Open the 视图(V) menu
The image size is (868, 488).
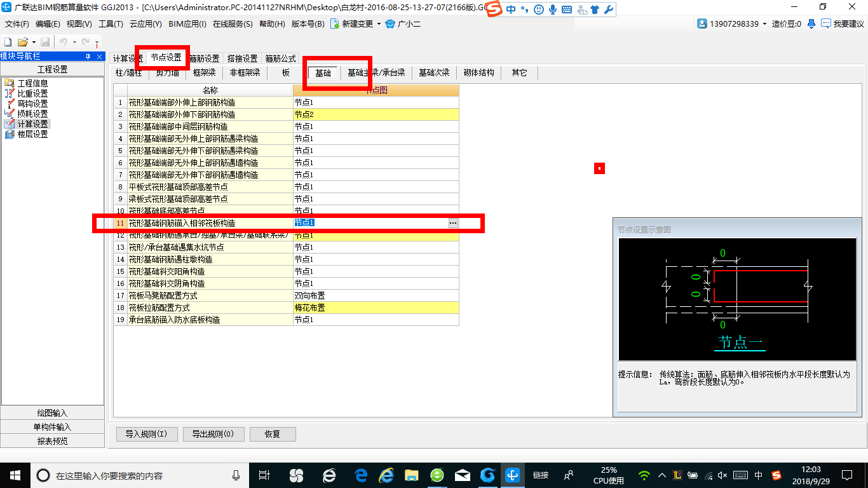tap(79, 24)
